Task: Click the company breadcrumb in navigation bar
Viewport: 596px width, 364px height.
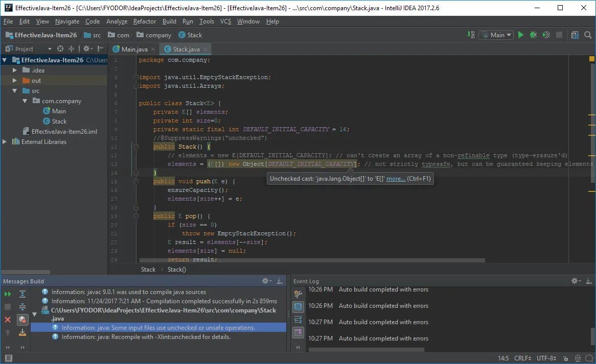Action: pyautogui.click(x=158, y=35)
